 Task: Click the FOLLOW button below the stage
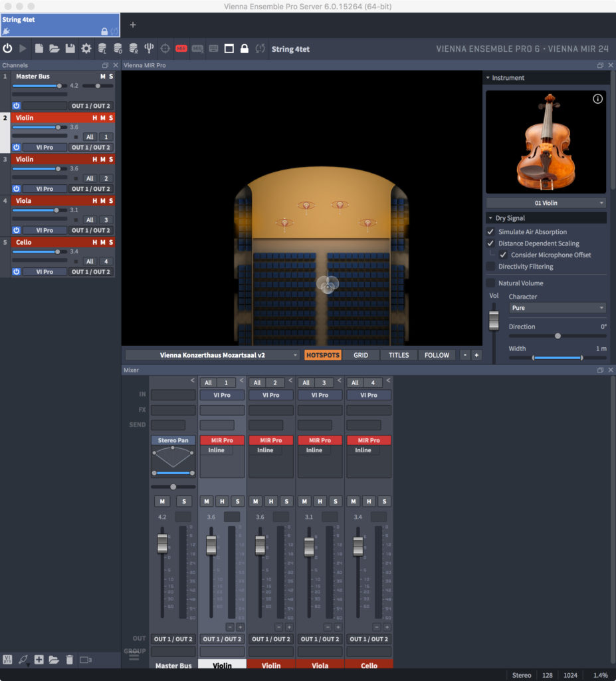click(437, 355)
